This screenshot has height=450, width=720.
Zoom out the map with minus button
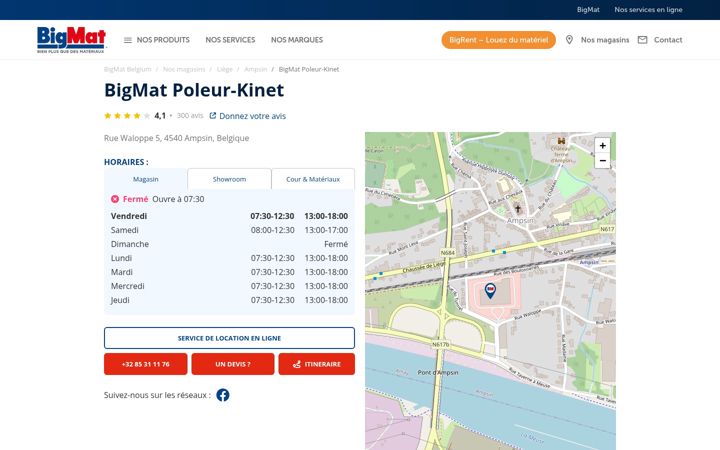[x=602, y=161]
